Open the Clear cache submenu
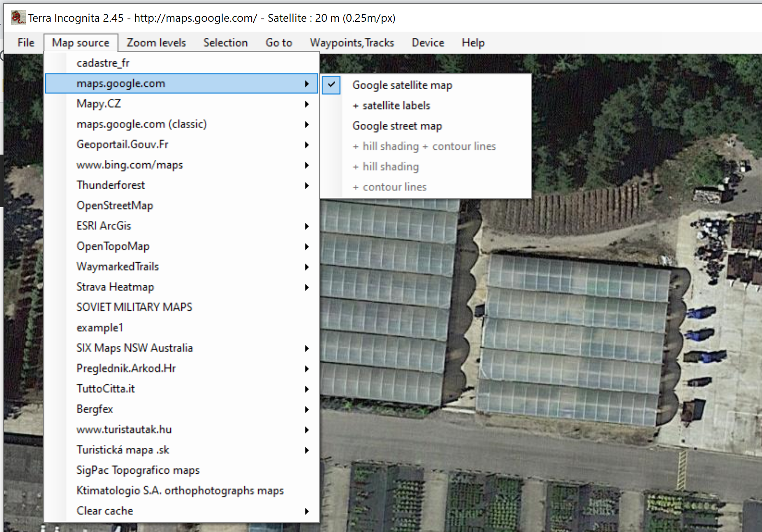Viewport: 762px width, 532px height. pos(181,511)
